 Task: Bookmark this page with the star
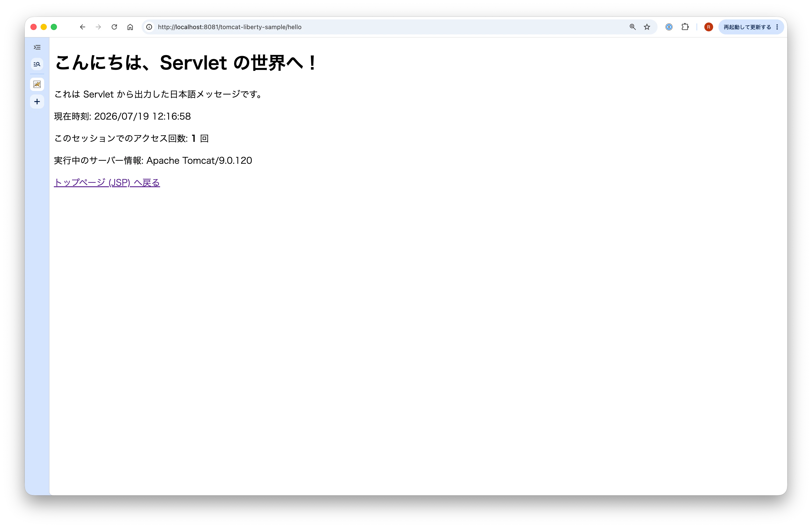pos(647,27)
